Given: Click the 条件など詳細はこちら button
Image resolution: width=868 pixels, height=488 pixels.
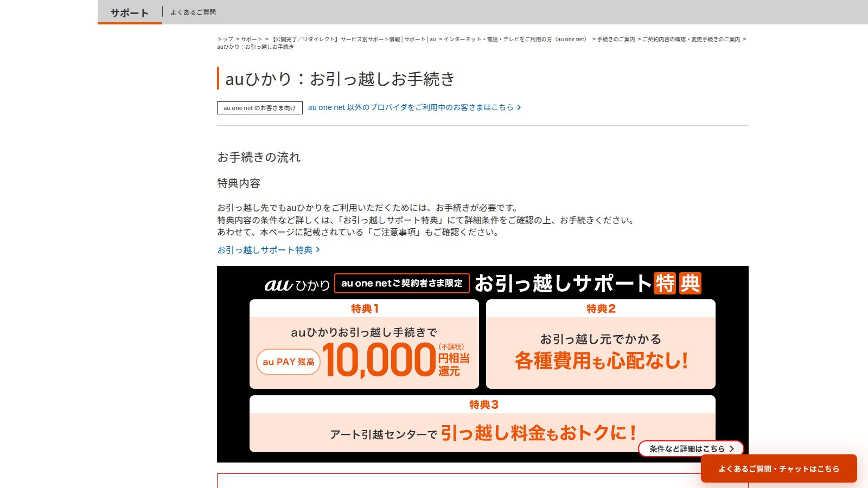Looking at the screenshot, I should (691, 448).
